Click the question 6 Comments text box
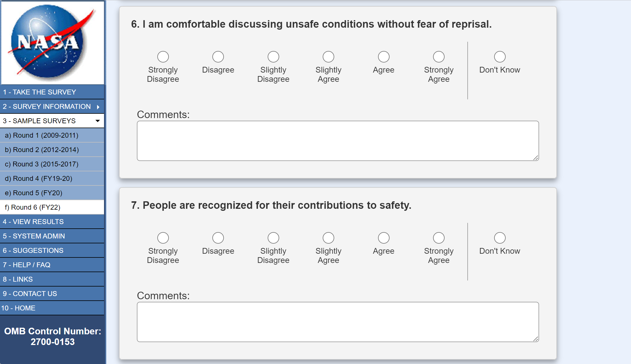Screen dimensions: 631x364 coord(338,141)
